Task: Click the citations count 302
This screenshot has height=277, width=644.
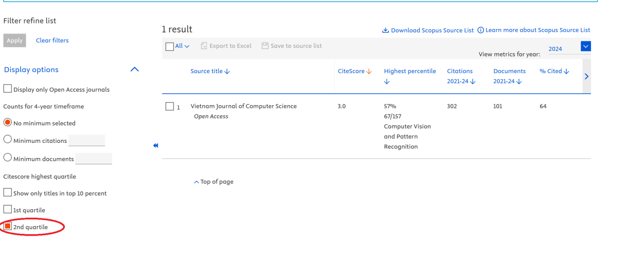Action: coord(452,106)
